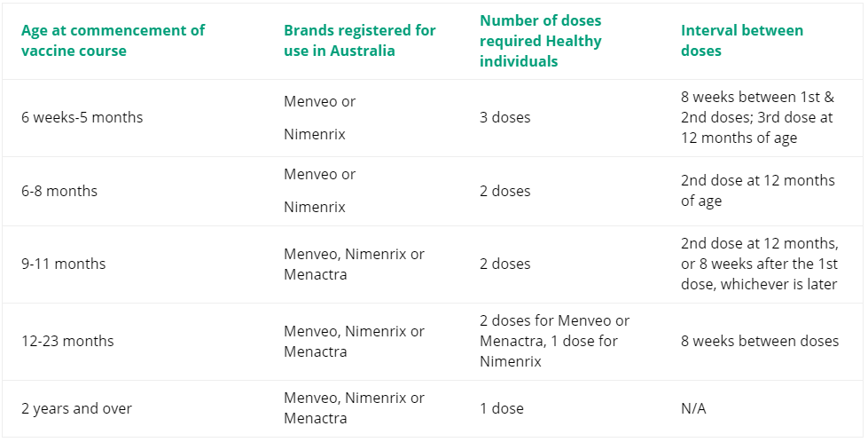This screenshot has width=868, height=442.
Task: Click the '3 doses' cell
Action: tap(504, 117)
